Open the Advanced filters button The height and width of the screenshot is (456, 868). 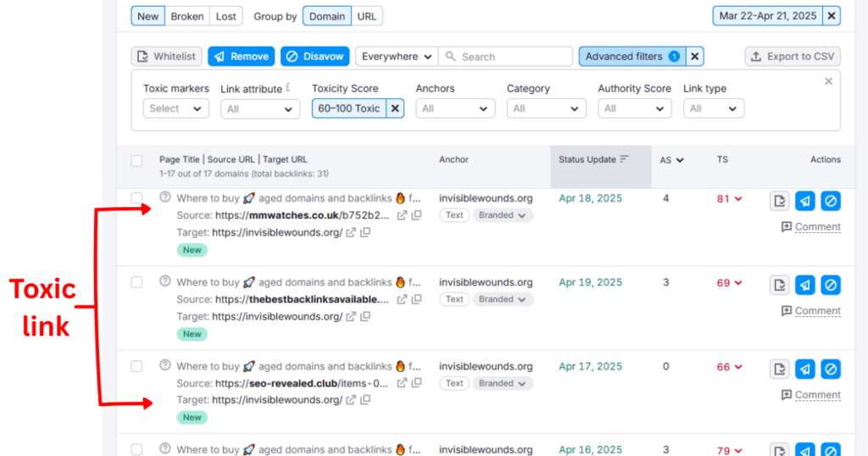(632, 57)
